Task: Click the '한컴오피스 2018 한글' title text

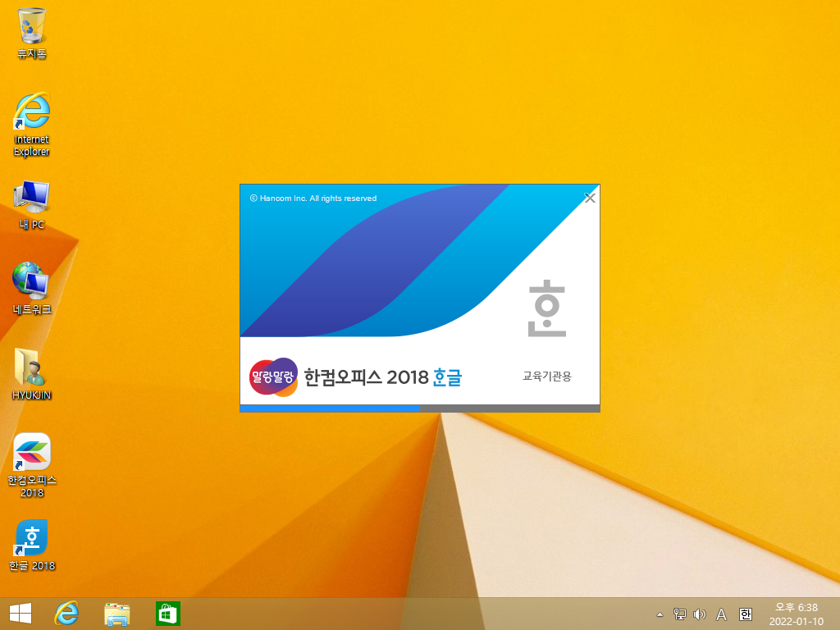Action: click(382, 377)
